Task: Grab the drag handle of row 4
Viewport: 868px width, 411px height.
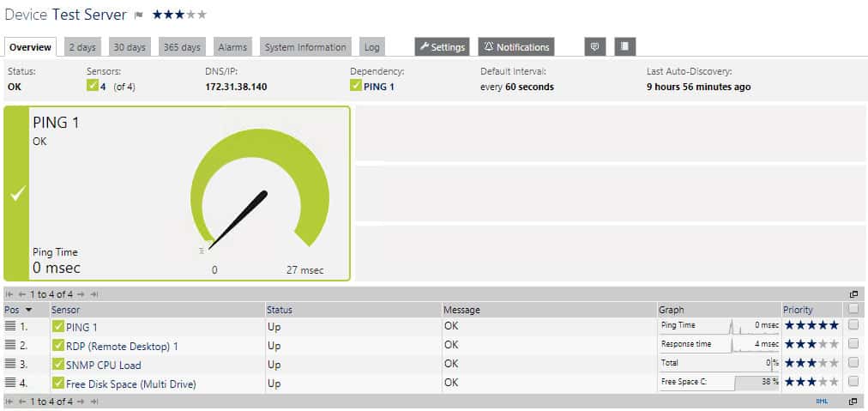Action: (x=10, y=382)
